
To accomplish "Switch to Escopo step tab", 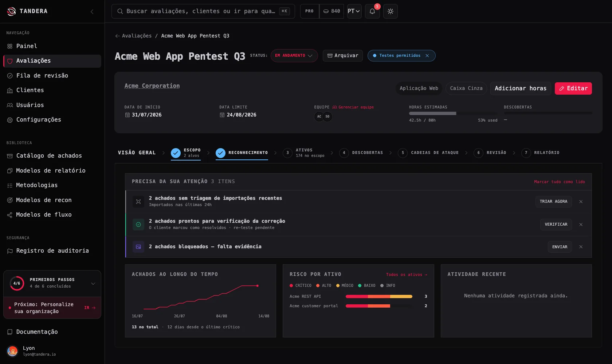I will coord(186,153).
